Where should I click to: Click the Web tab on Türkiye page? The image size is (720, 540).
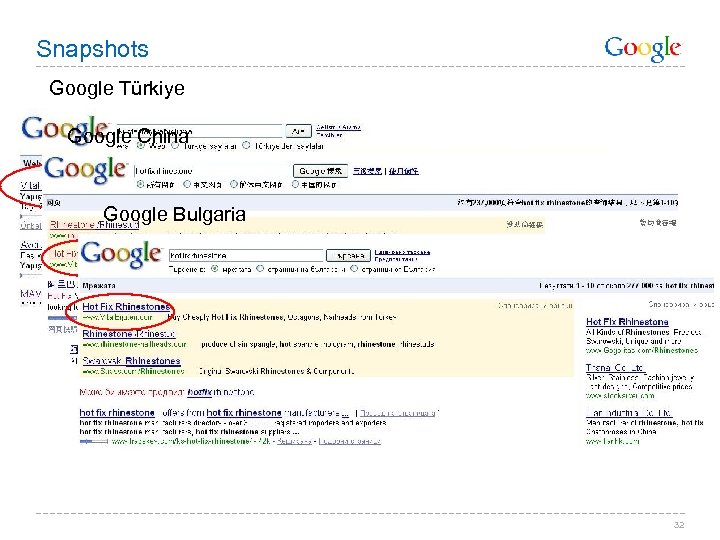(32, 163)
